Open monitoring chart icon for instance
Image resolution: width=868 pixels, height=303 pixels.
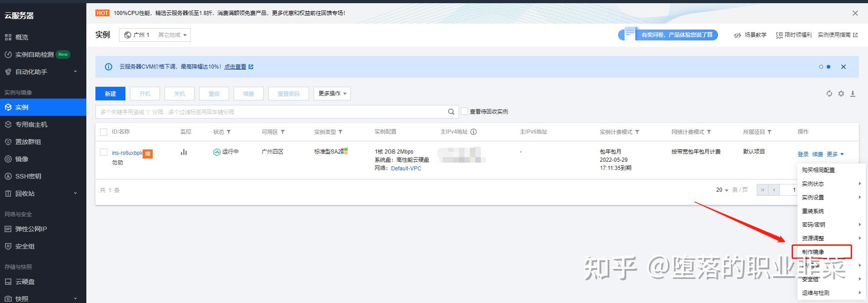(x=184, y=152)
